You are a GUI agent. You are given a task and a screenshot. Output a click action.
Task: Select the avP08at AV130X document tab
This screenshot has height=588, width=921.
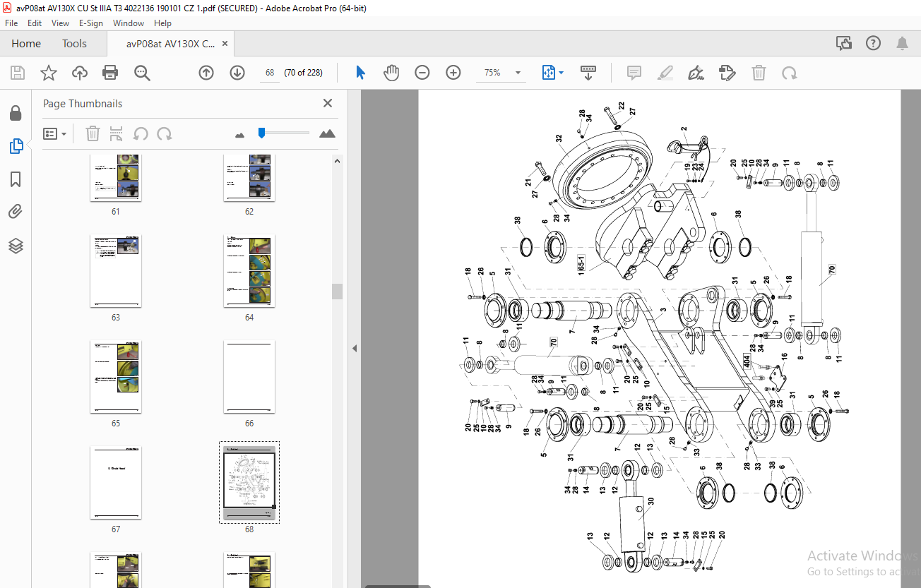pyautogui.click(x=170, y=44)
